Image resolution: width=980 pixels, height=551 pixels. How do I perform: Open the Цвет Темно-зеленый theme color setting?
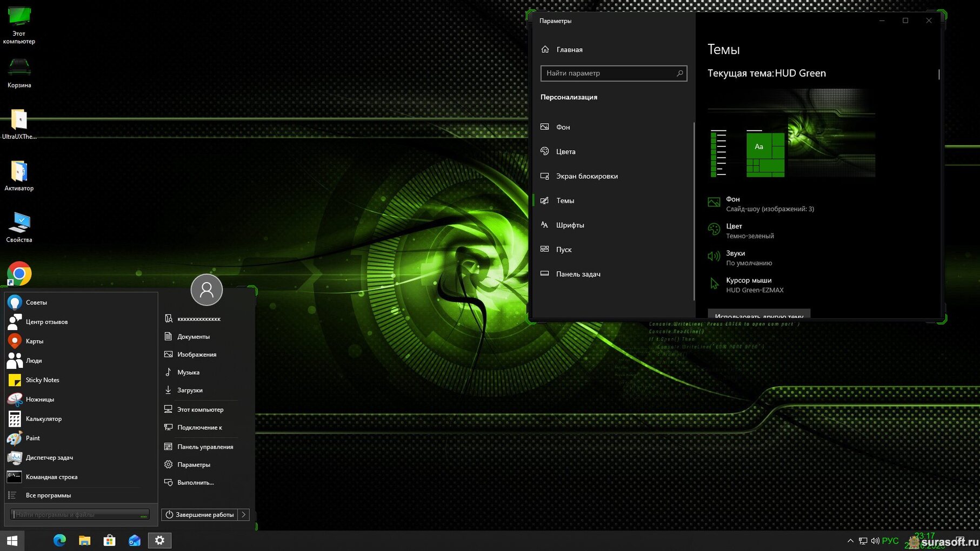749,231
